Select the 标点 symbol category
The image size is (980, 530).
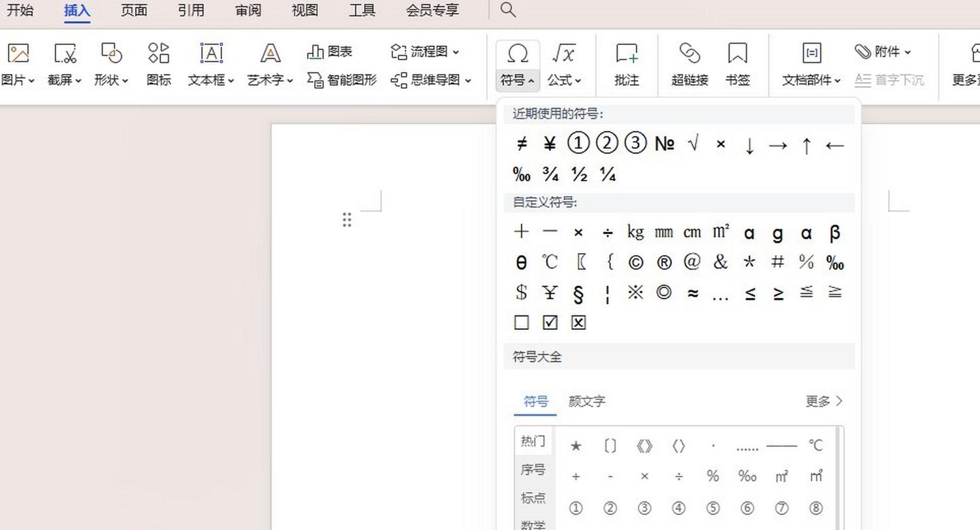[x=533, y=498]
